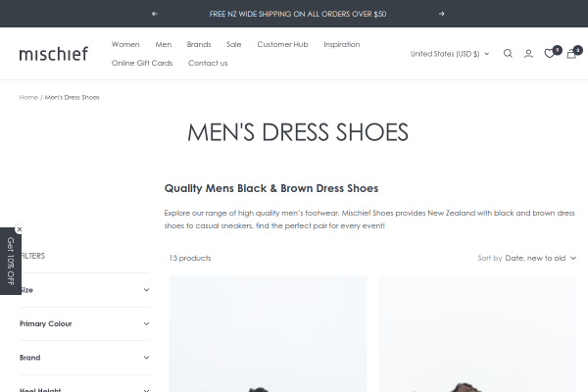Open the shopping bag cart icon
This screenshot has height=392, width=588.
tap(570, 54)
